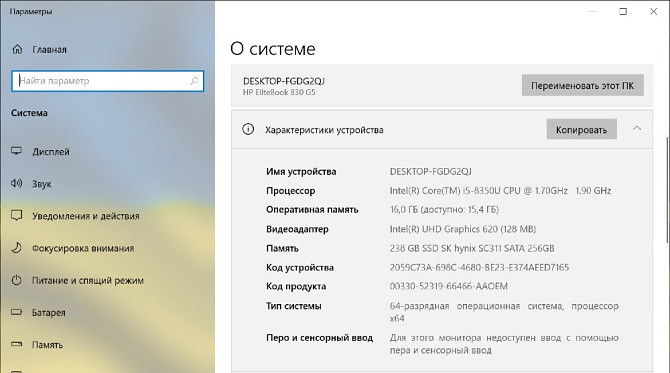Click the Питание и спящий режим power icon
670x373 pixels.
[x=16, y=280]
